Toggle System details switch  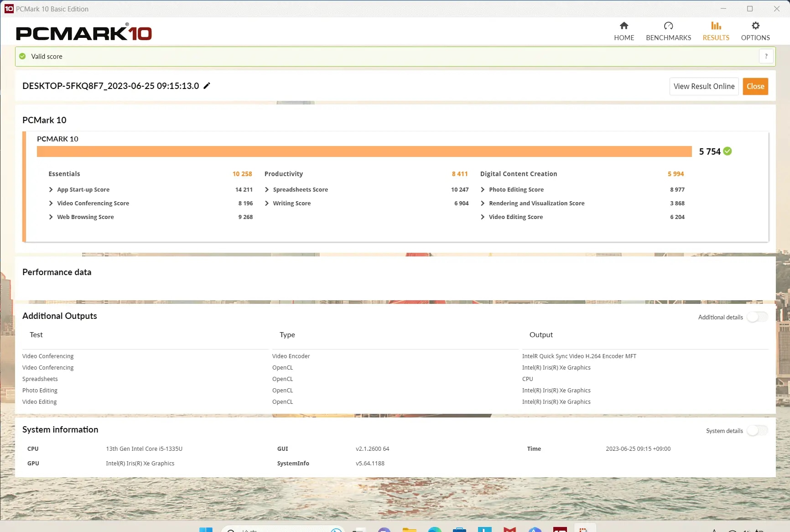(757, 430)
